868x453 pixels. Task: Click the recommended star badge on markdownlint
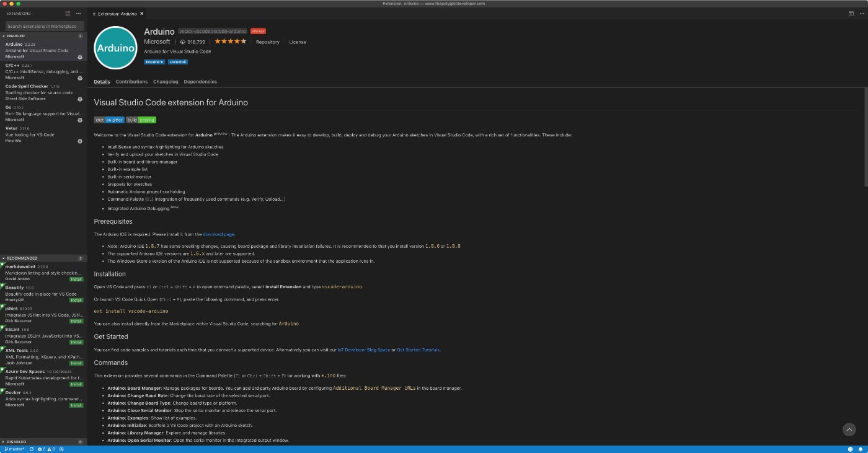(2, 264)
